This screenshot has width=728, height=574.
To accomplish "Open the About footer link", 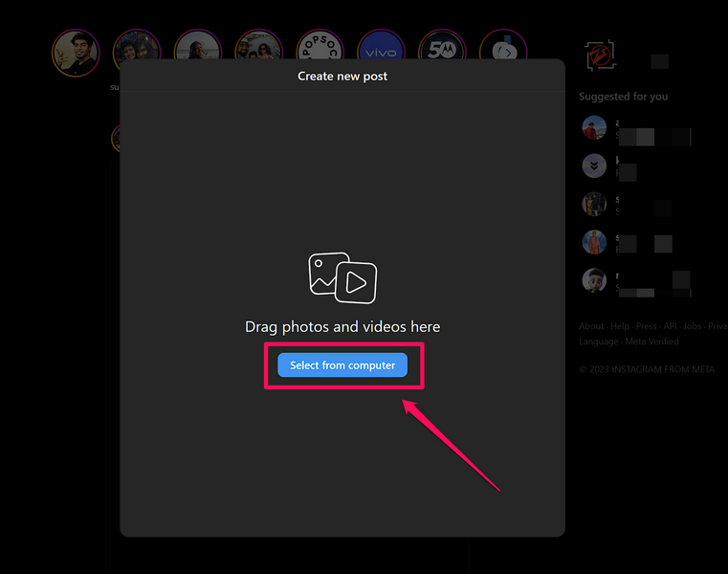I will (591, 326).
